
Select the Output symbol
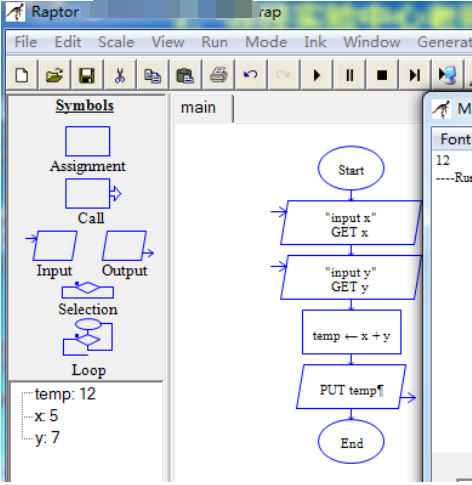(x=127, y=246)
